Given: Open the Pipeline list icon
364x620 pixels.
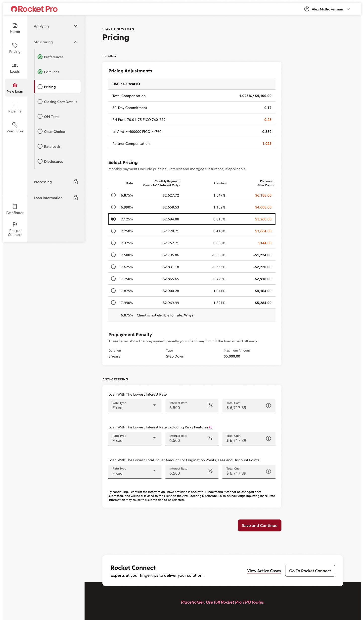Looking at the screenshot, I should pyautogui.click(x=15, y=105).
